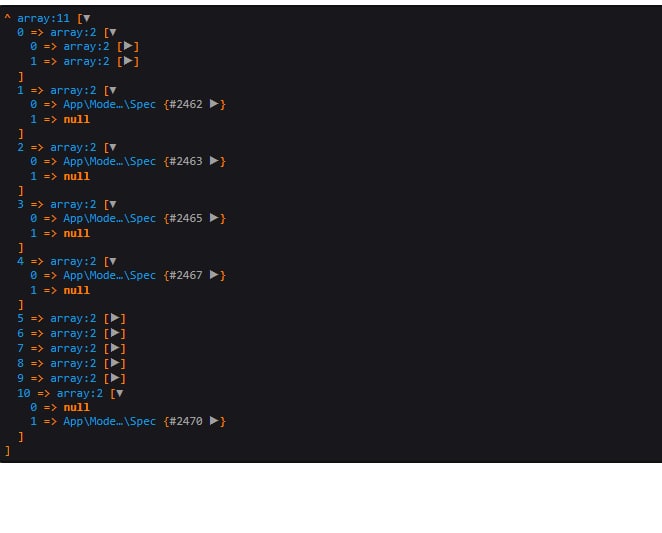Collapse index 3 array:2 node

click(x=113, y=204)
